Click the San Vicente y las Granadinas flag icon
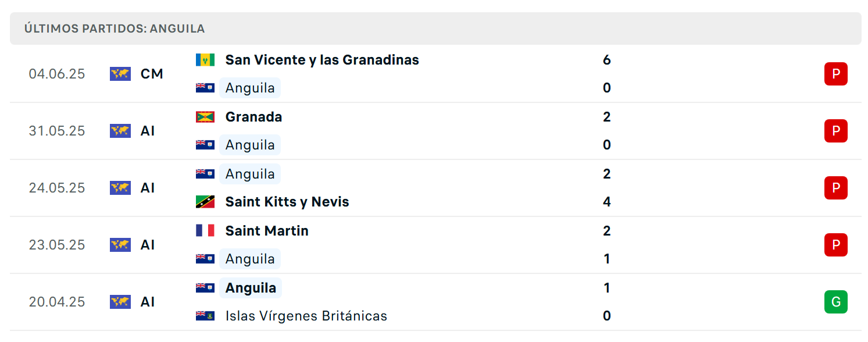868x342 pixels. click(205, 60)
